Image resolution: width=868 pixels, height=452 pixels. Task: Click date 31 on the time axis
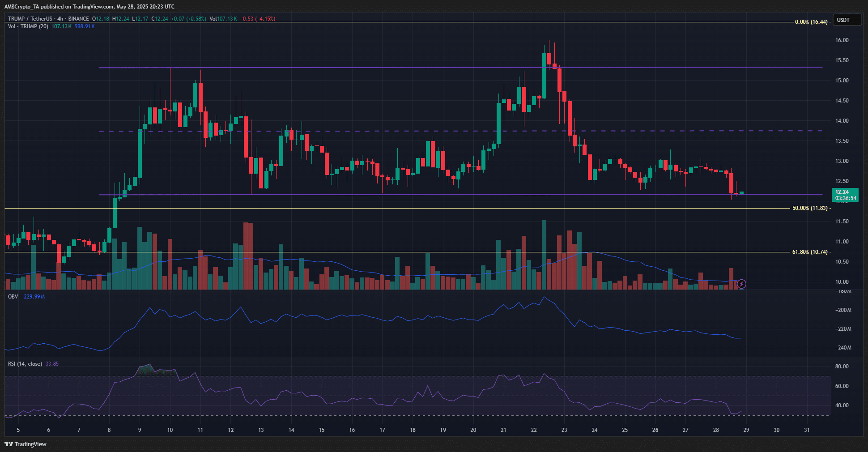807,430
